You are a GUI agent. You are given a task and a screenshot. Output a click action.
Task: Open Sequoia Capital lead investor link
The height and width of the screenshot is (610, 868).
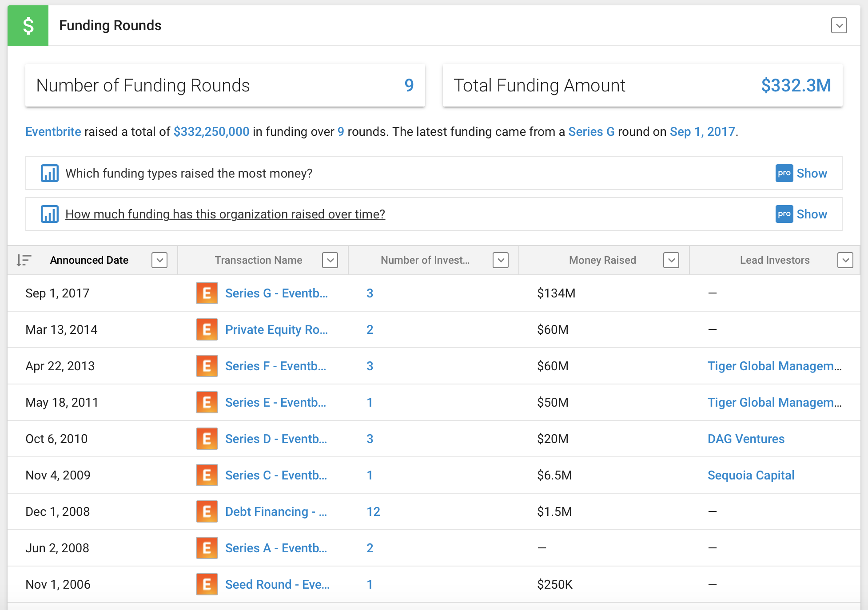point(751,475)
